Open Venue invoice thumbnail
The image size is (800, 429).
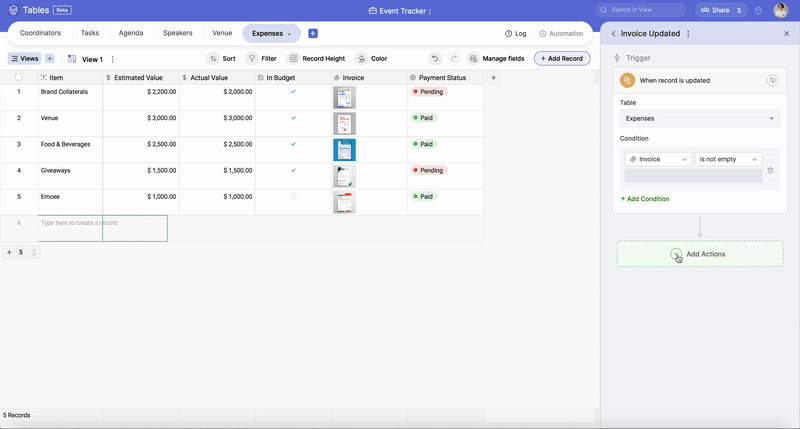344,123
